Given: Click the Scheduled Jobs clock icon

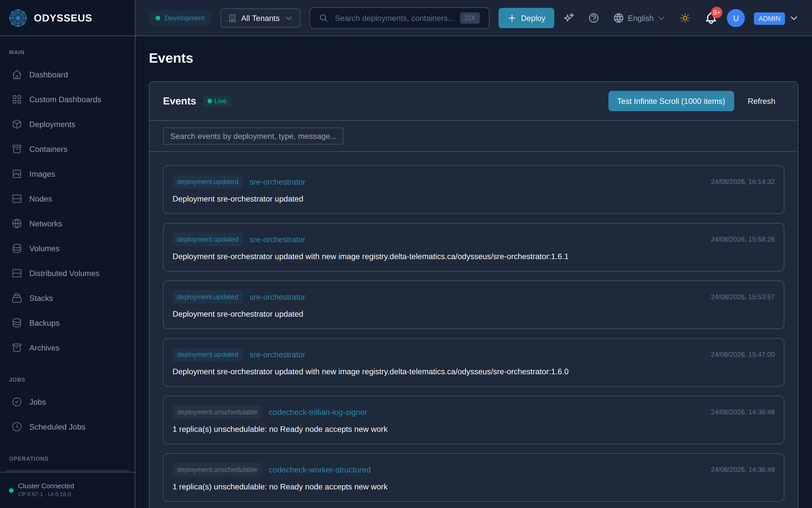Looking at the screenshot, I should (x=17, y=427).
